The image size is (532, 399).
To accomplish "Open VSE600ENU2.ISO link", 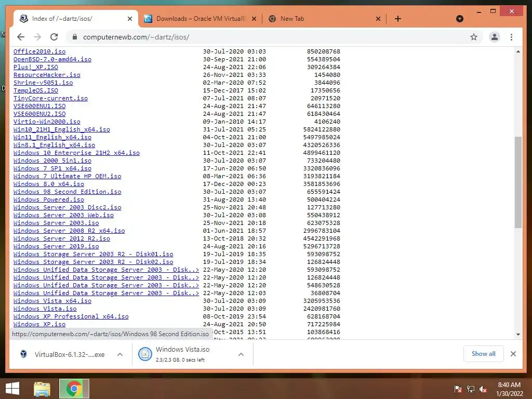I will [x=39, y=114].
